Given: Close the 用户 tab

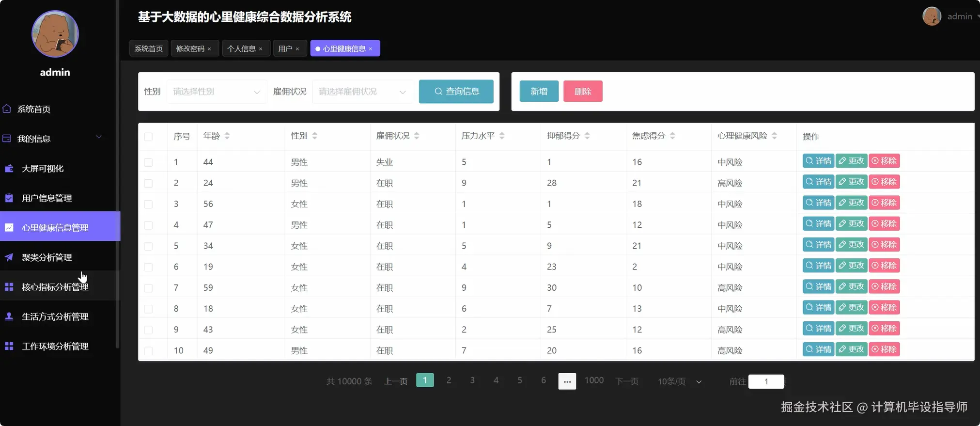Looking at the screenshot, I should 297,49.
